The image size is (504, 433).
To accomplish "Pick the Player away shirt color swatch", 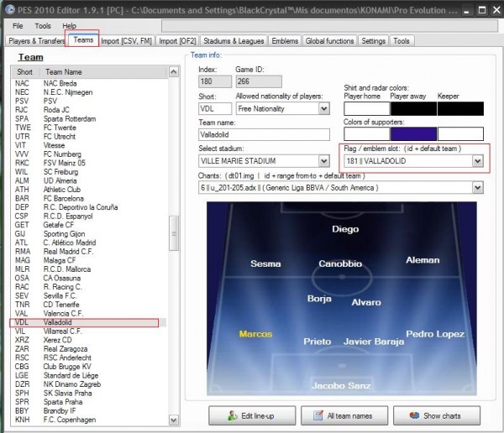I will (413, 108).
